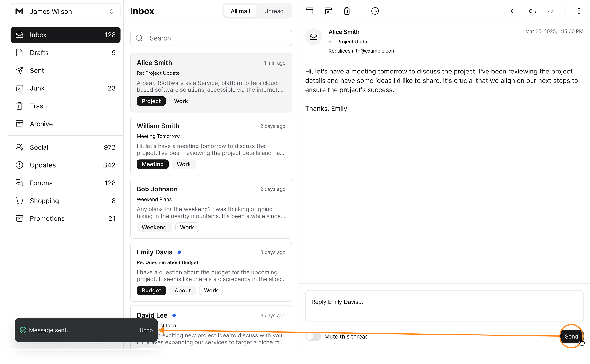Click the reply all icon
Screen dimensions: 590x364
532,11
